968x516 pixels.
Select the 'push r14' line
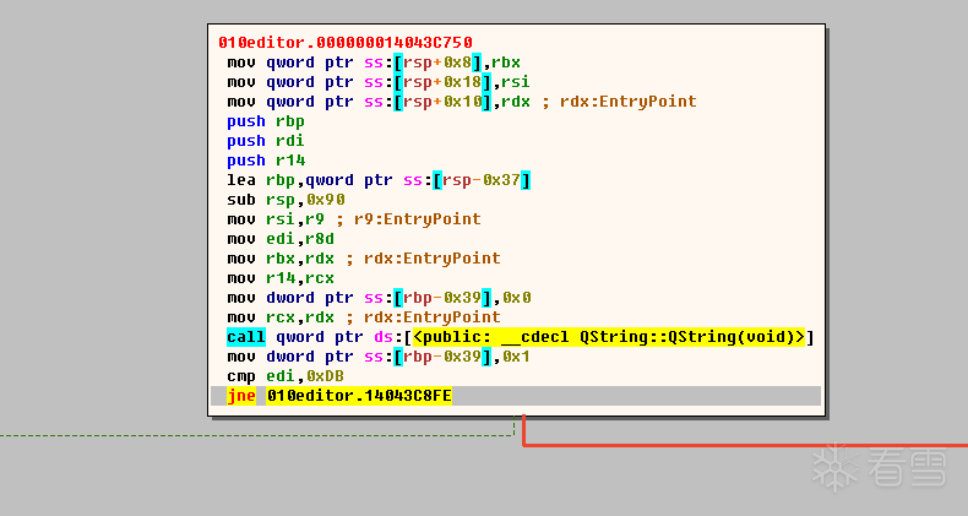266,160
